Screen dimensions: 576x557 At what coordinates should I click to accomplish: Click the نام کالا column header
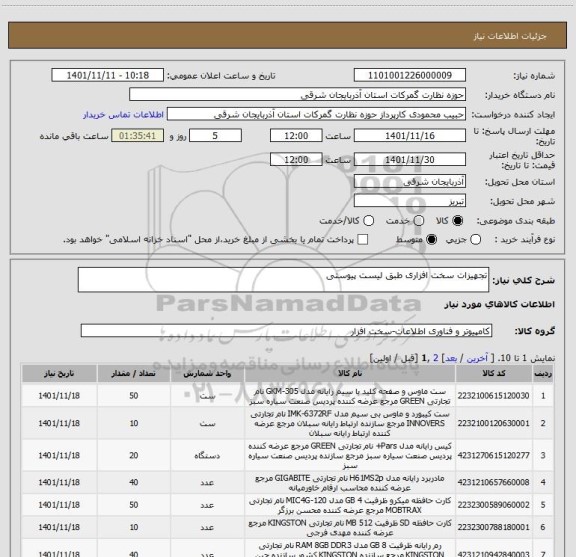[x=350, y=373]
